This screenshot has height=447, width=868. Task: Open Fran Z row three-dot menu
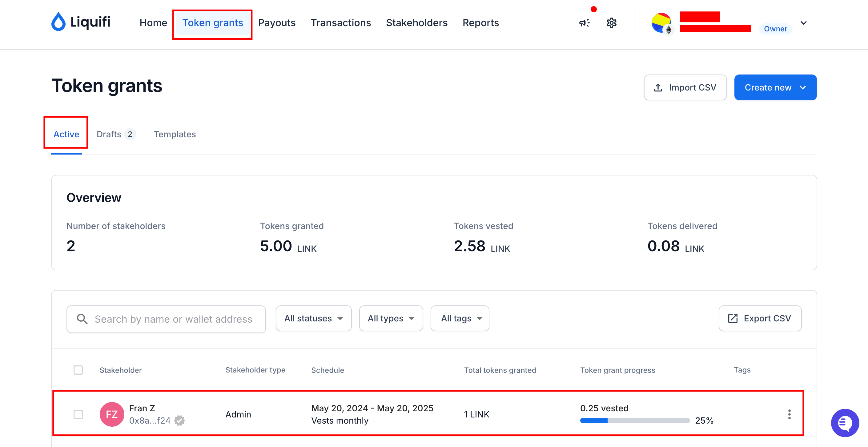[x=789, y=414]
